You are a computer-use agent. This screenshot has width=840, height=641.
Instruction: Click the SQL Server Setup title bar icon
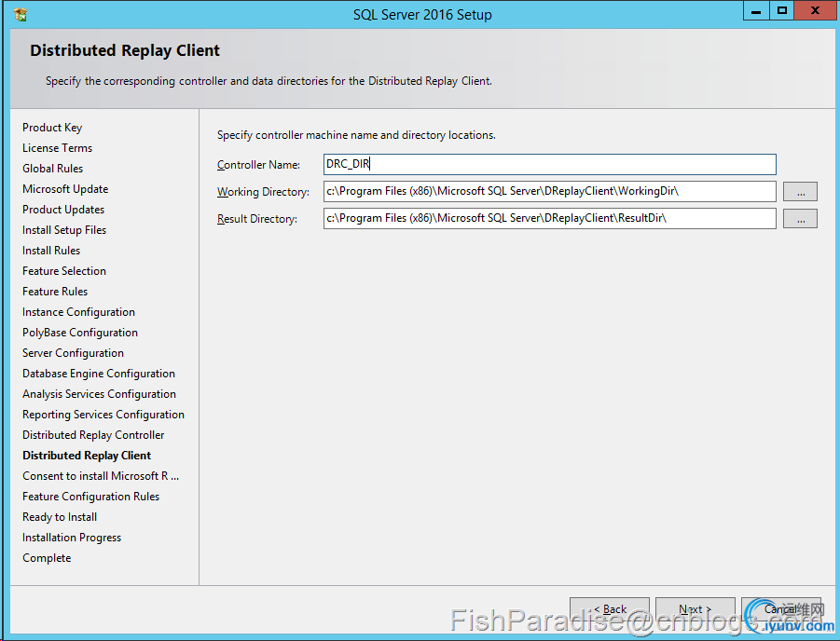click(x=21, y=15)
